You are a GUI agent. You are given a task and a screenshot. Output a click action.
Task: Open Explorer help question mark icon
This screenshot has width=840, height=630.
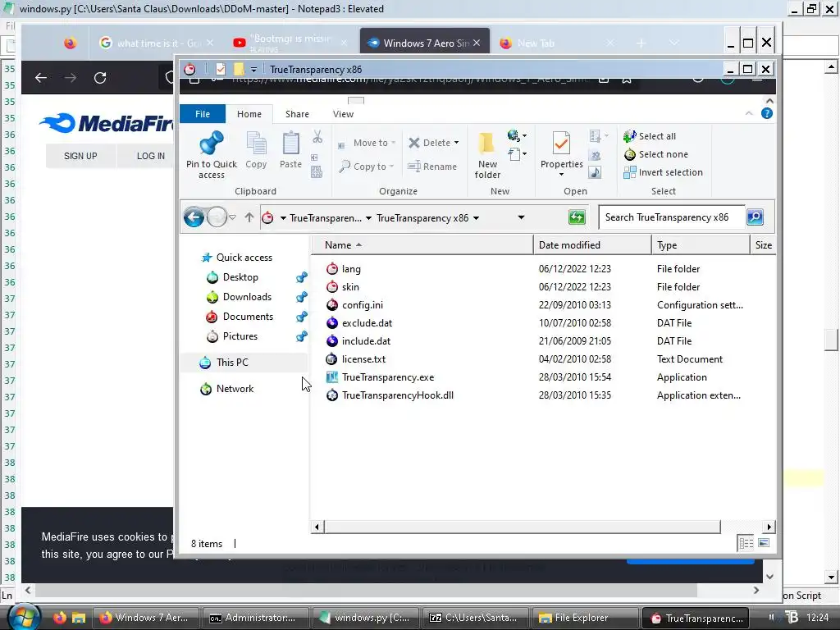point(767,113)
